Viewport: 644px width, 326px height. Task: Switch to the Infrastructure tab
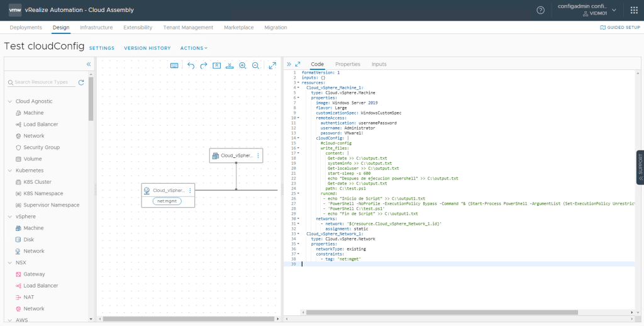tap(96, 28)
